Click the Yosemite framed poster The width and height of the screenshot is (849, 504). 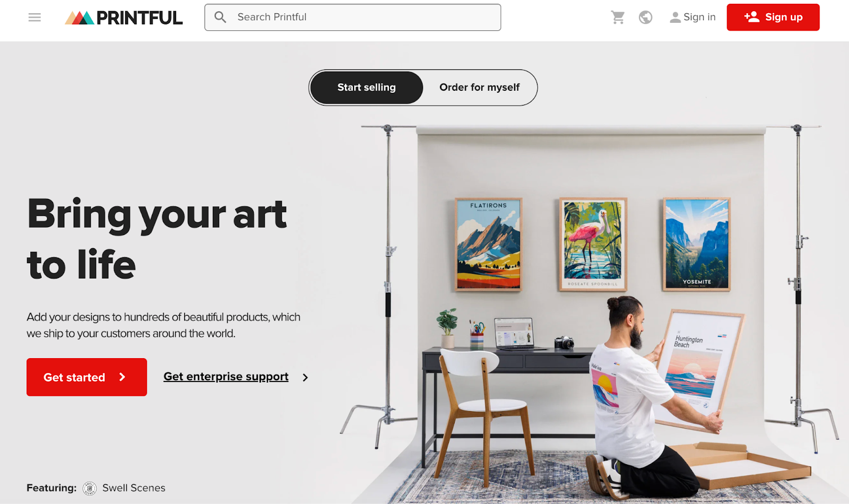[697, 244]
